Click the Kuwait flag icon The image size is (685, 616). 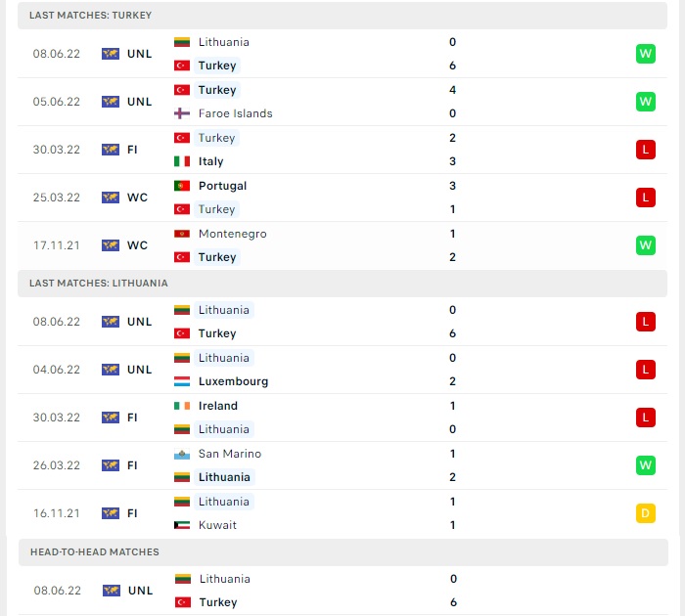point(182,525)
